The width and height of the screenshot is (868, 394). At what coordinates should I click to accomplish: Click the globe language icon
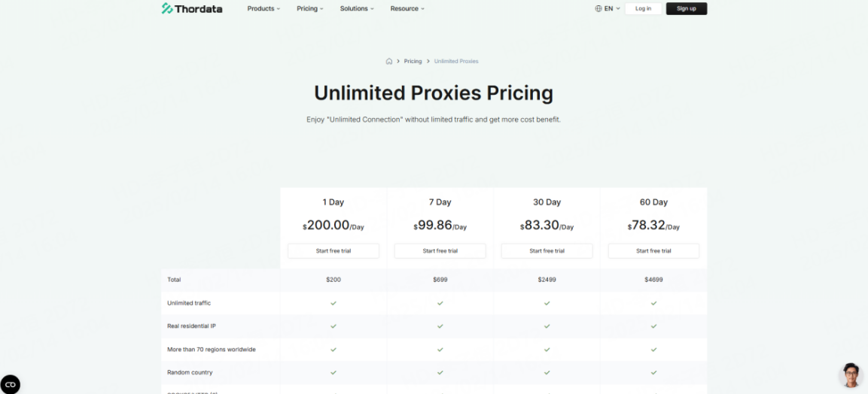point(598,9)
